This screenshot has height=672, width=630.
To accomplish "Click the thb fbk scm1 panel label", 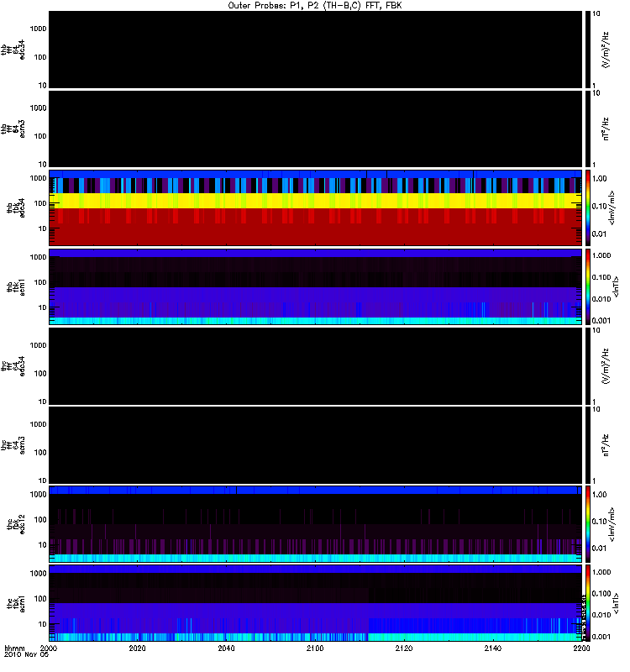I will click(x=16, y=286).
